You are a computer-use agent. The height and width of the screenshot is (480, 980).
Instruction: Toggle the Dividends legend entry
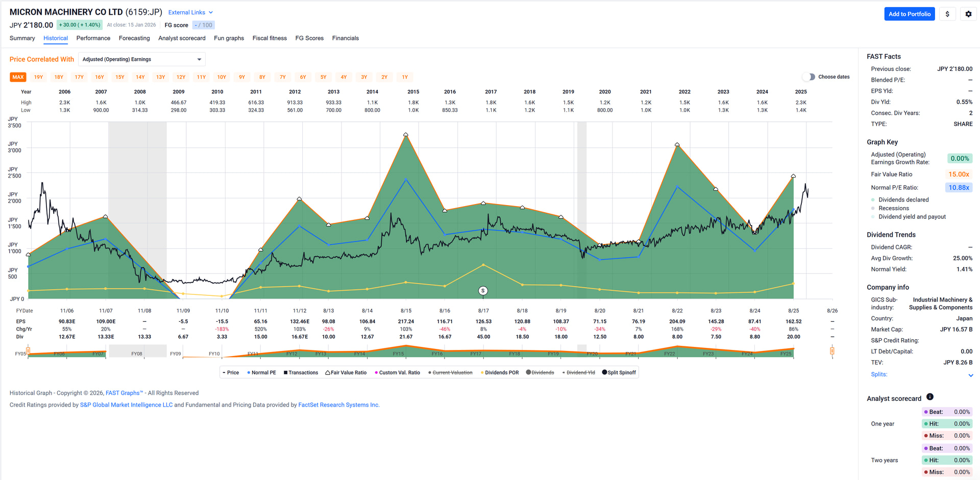tap(540, 373)
